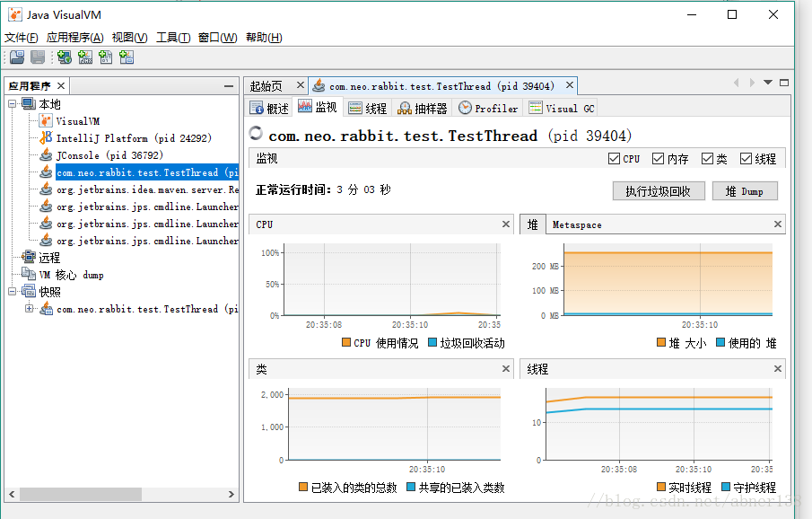Click the 堆 Dump button
This screenshot has width=812, height=519.
click(745, 190)
